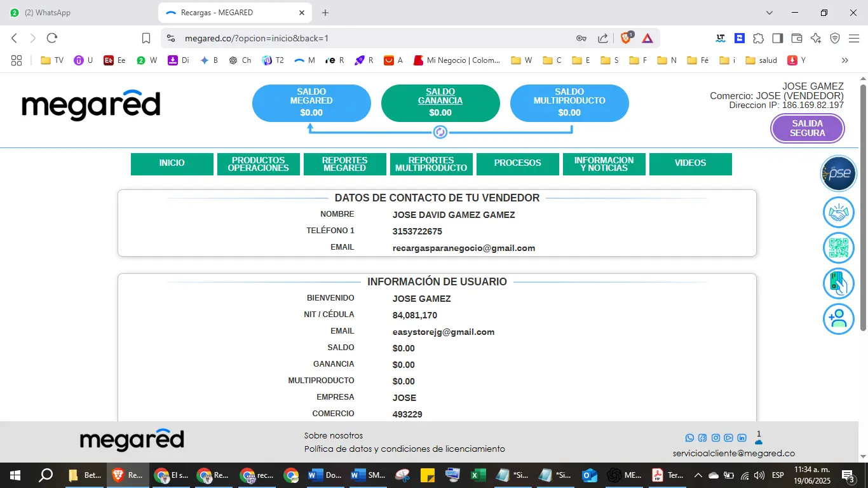The image size is (868, 488).
Task: Open the Excel icon in the taskbar
Action: (x=478, y=475)
